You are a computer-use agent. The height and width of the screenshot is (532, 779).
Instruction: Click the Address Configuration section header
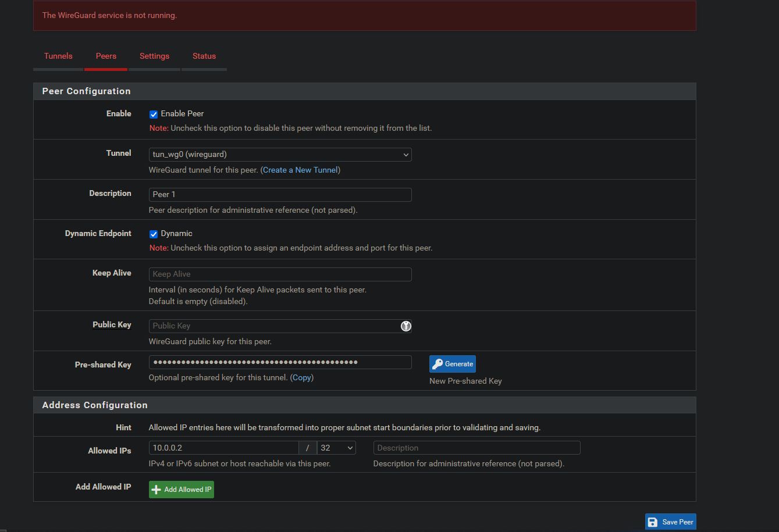[x=365, y=405]
